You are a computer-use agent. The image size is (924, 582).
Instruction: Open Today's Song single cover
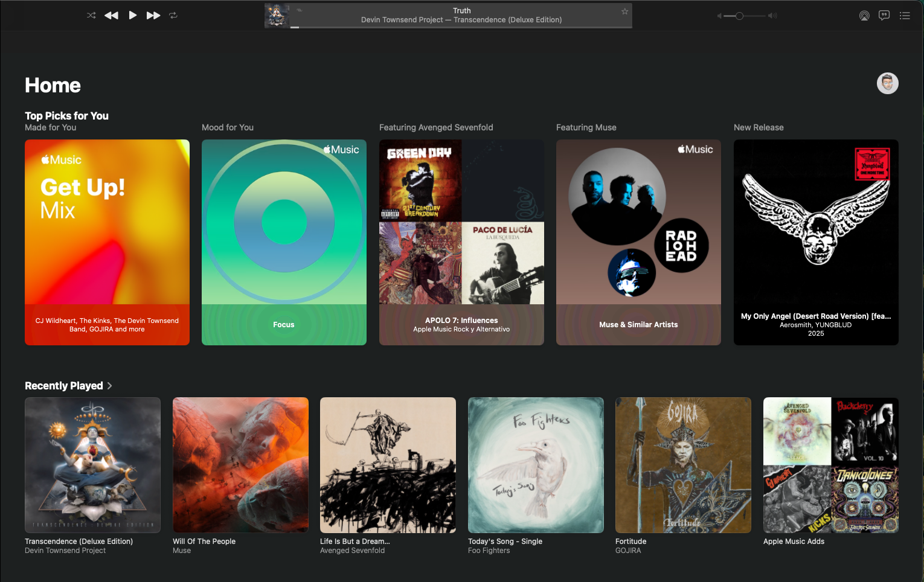536,465
